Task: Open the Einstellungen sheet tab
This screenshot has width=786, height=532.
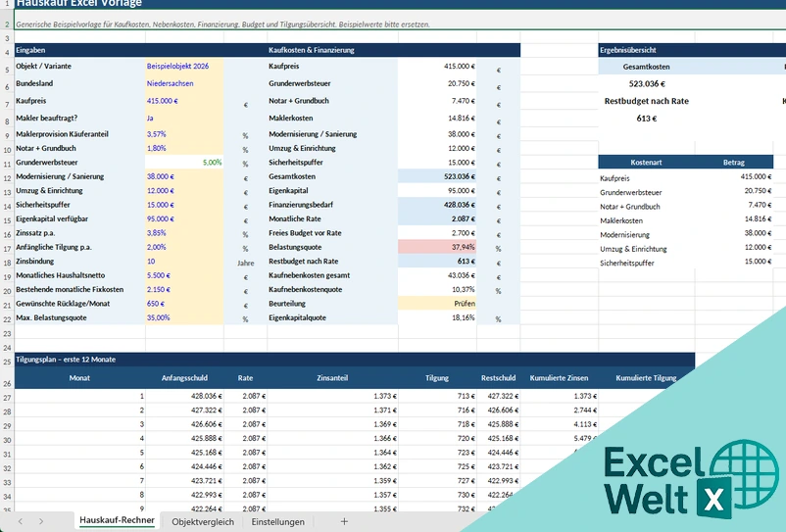Action: pyautogui.click(x=277, y=521)
